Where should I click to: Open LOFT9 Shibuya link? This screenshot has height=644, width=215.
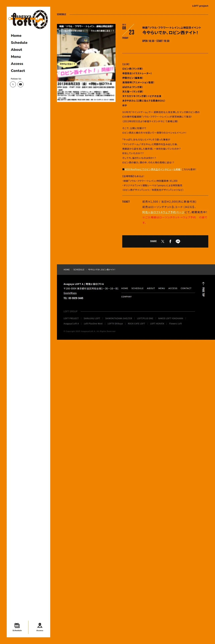point(115,324)
